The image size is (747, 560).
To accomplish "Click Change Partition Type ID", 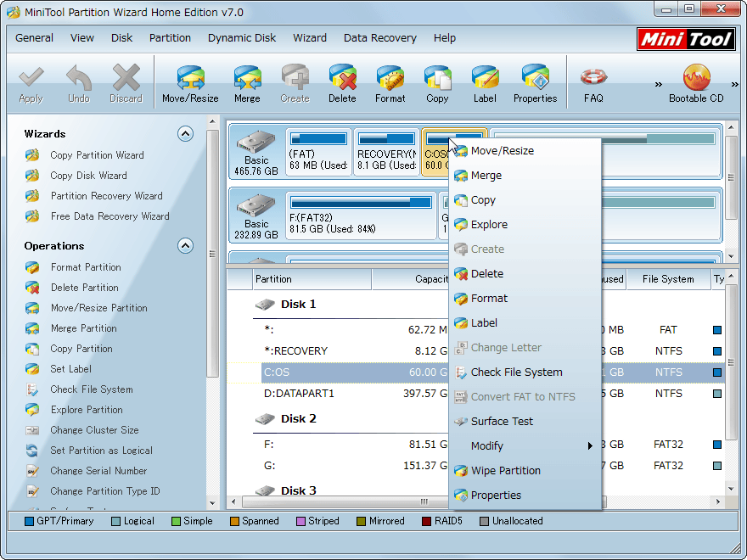I will click(105, 491).
